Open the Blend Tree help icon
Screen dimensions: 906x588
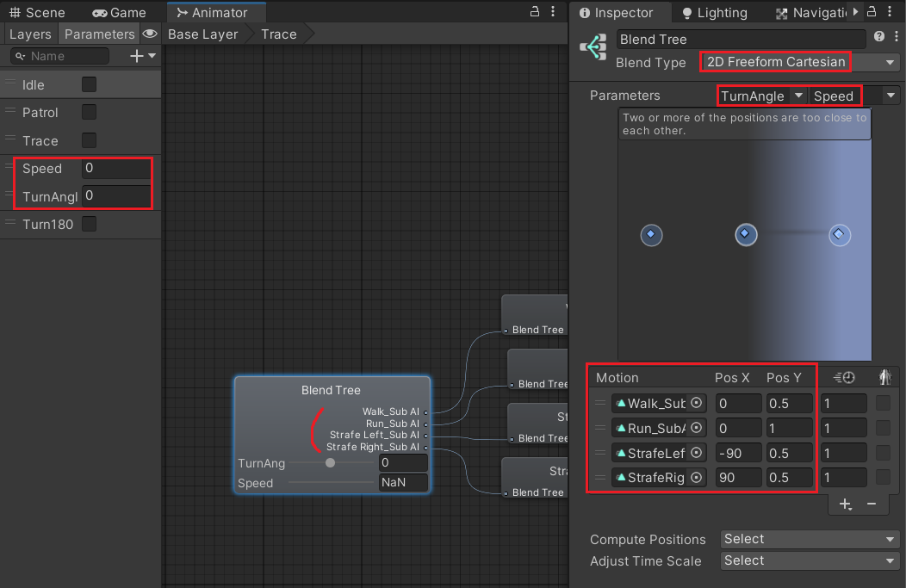click(879, 36)
